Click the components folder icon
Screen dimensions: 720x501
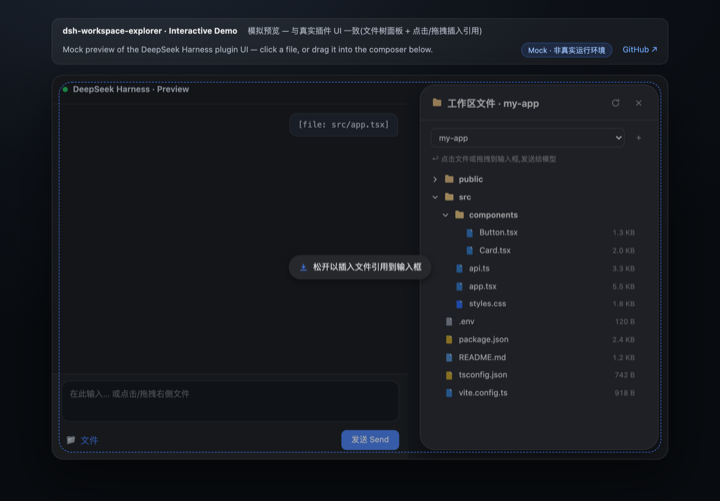coord(459,215)
